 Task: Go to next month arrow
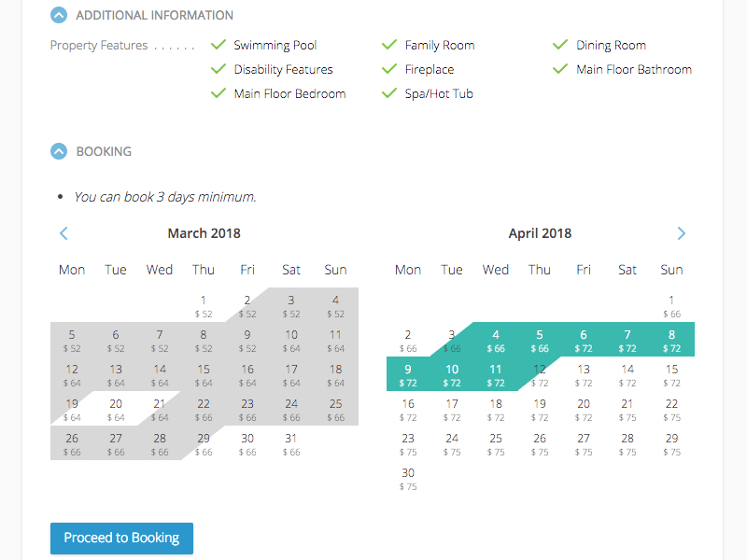click(x=682, y=233)
